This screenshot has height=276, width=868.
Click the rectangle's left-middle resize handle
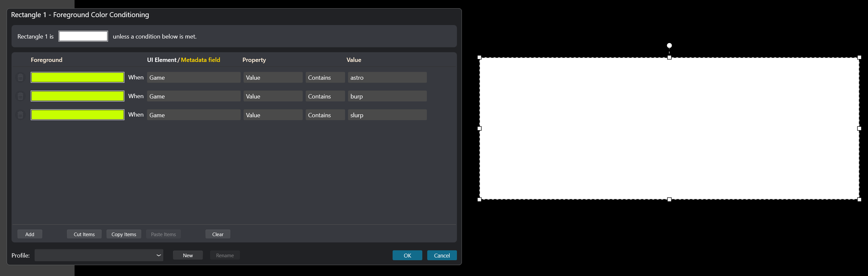click(x=479, y=128)
